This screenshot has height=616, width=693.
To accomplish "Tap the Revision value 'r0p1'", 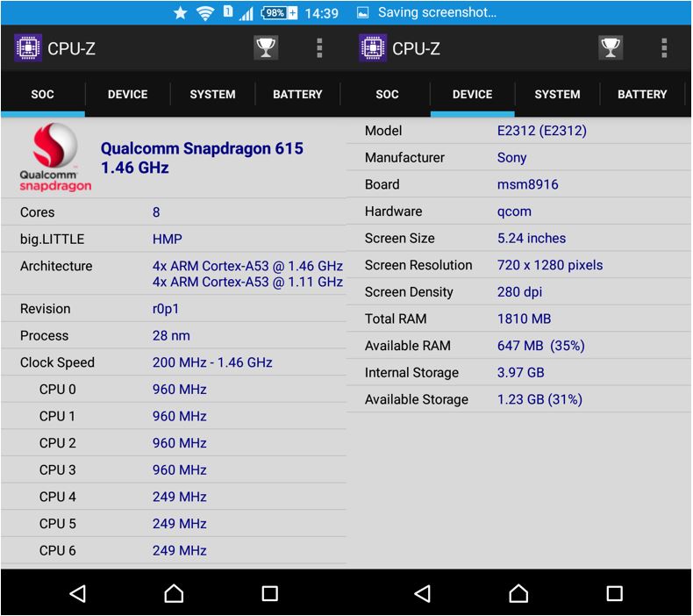I will click(165, 309).
